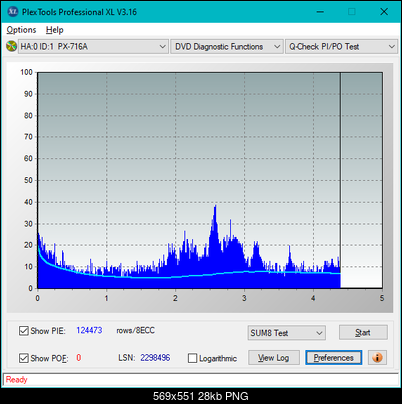402x404 pixels.
Task: Click the rows/8ECC label
Action: [135, 330]
